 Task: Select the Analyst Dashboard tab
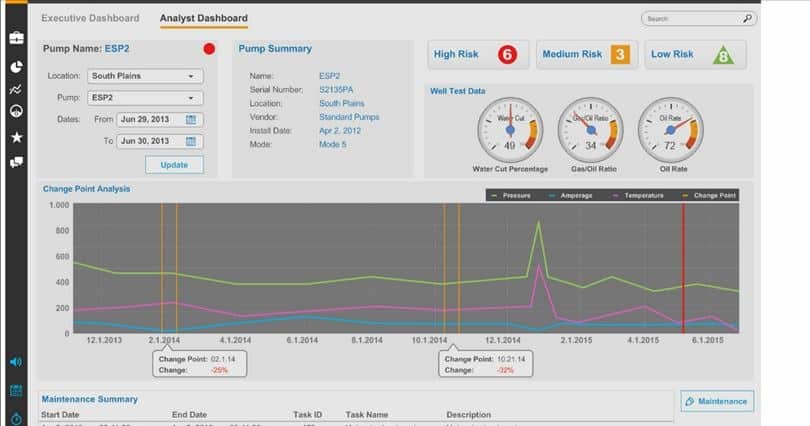tap(204, 18)
